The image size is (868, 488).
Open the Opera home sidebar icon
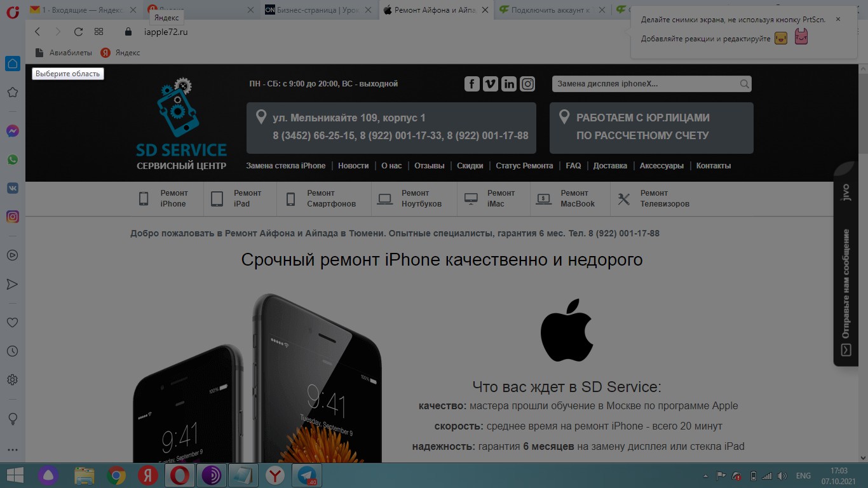pyautogui.click(x=12, y=64)
